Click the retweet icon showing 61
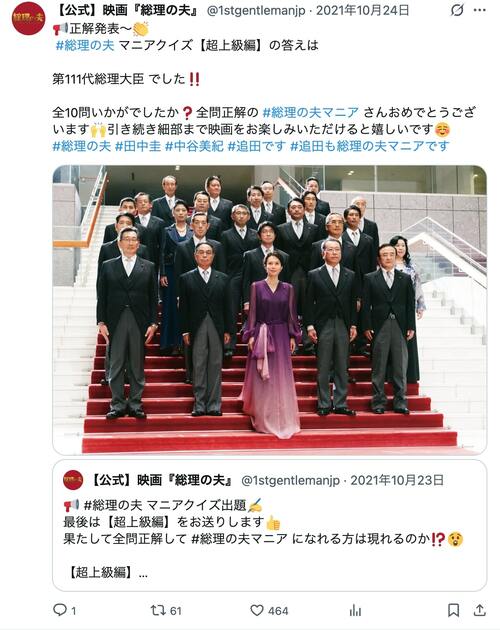 point(157,610)
